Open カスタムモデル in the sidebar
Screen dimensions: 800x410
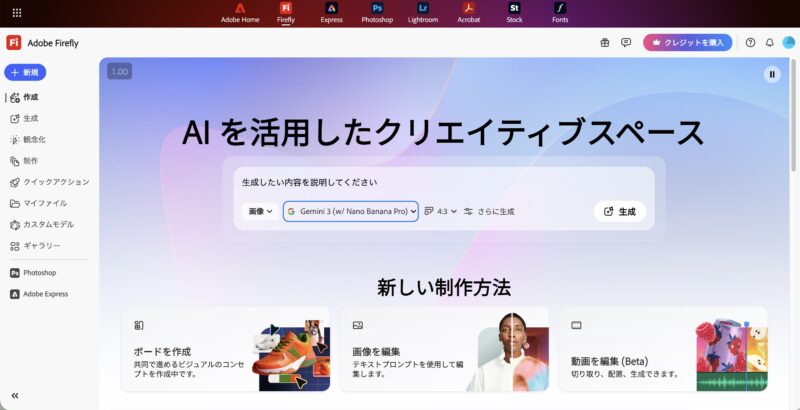[x=42, y=224]
